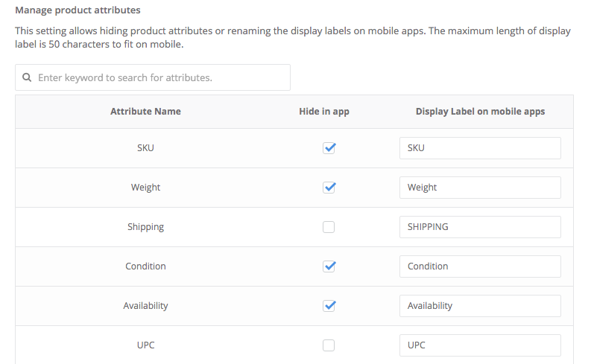Click the search magnifier icon
This screenshot has height=364, width=591.
[27, 77]
